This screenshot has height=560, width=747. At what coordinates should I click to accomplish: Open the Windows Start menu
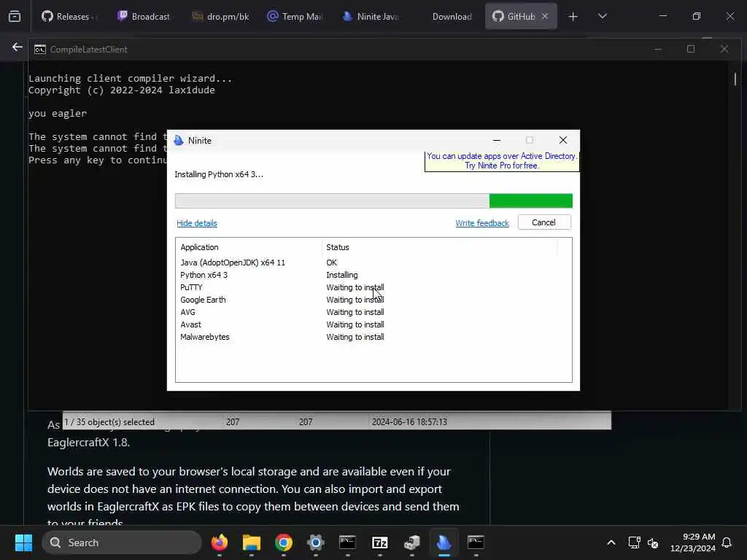[x=24, y=542]
